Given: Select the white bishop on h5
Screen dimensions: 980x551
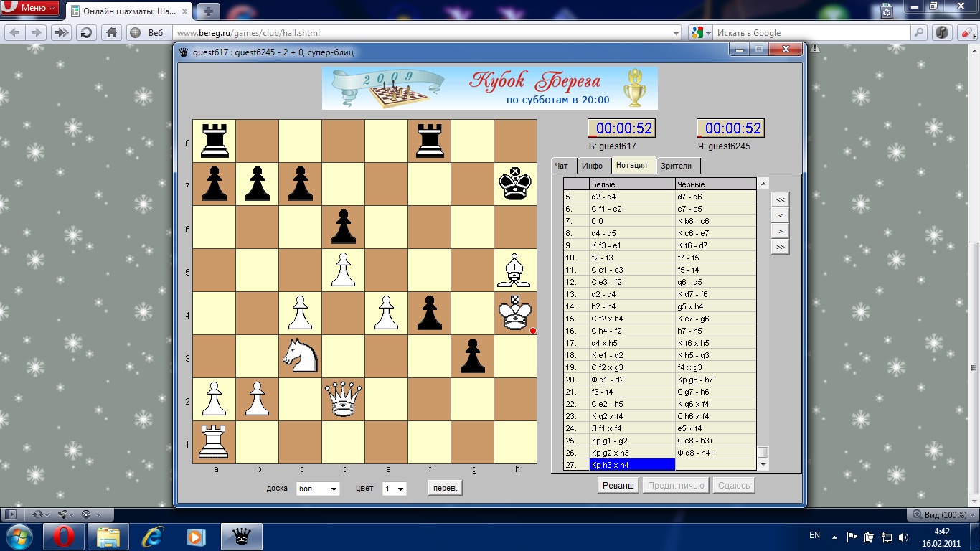Looking at the screenshot, I should point(515,270).
